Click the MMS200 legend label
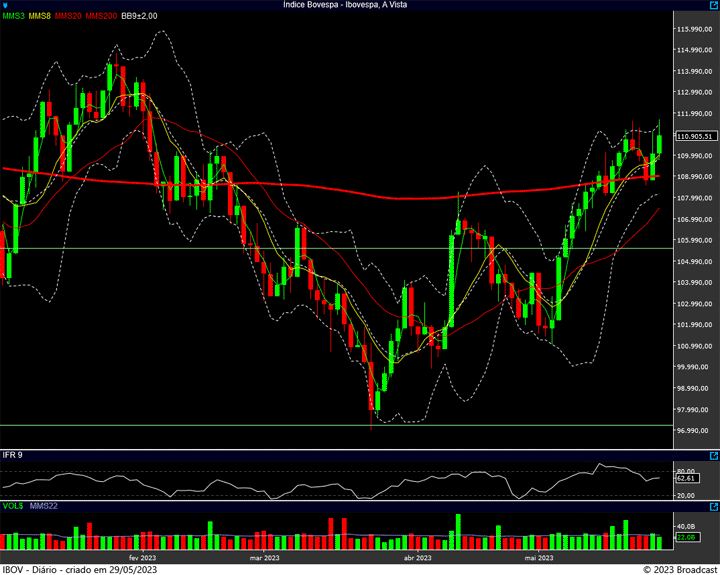The height and width of the screenshot is (575, 720). pos(101,17)
